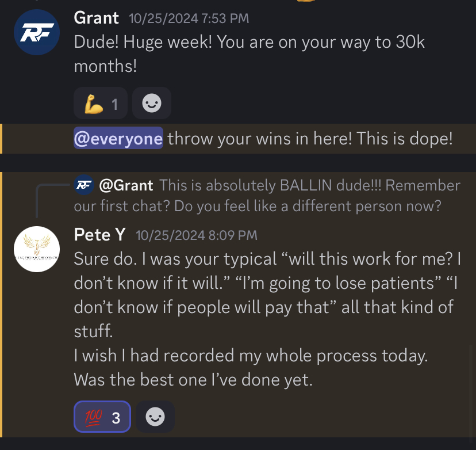Toggle the 100 emoji reaction

(102, 417)
